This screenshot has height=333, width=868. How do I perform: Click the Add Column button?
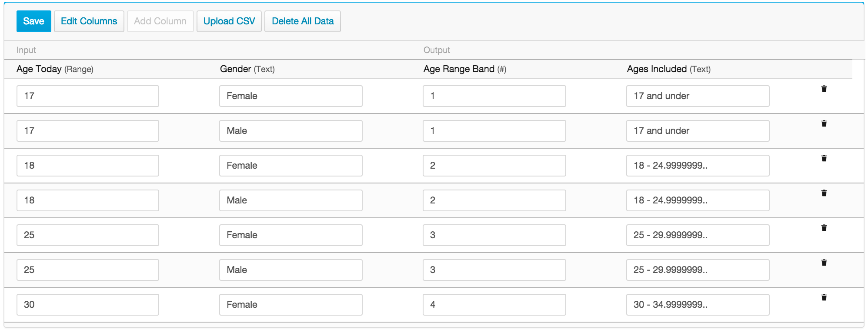(x=160, y=21)
